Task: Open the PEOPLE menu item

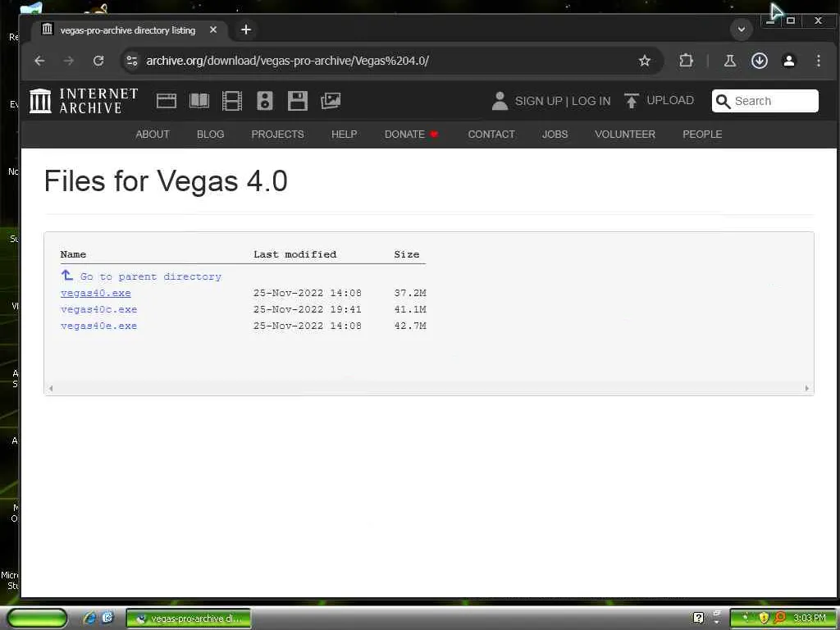Action: (702, 134)
